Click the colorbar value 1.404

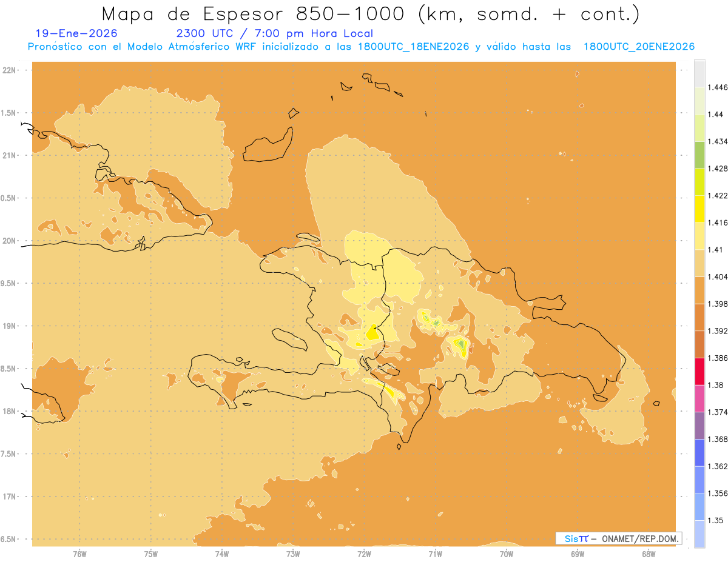coord(719,277)
